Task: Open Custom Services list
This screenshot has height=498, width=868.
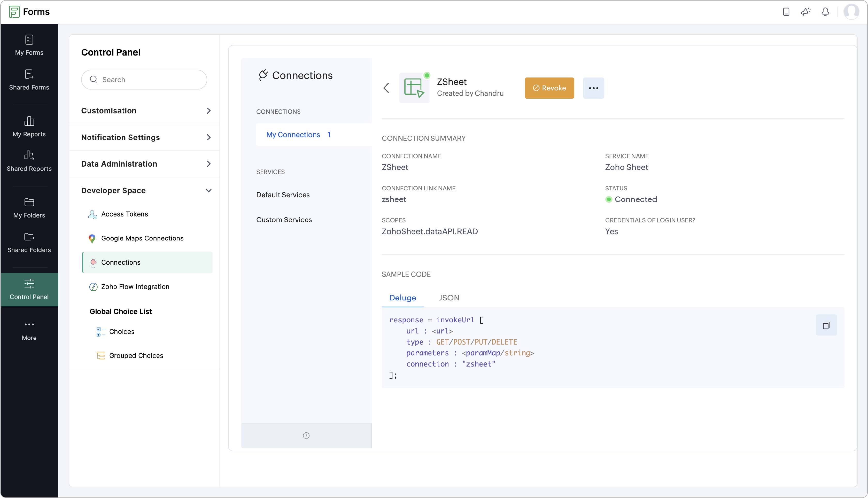Action: tap(284, 220)
